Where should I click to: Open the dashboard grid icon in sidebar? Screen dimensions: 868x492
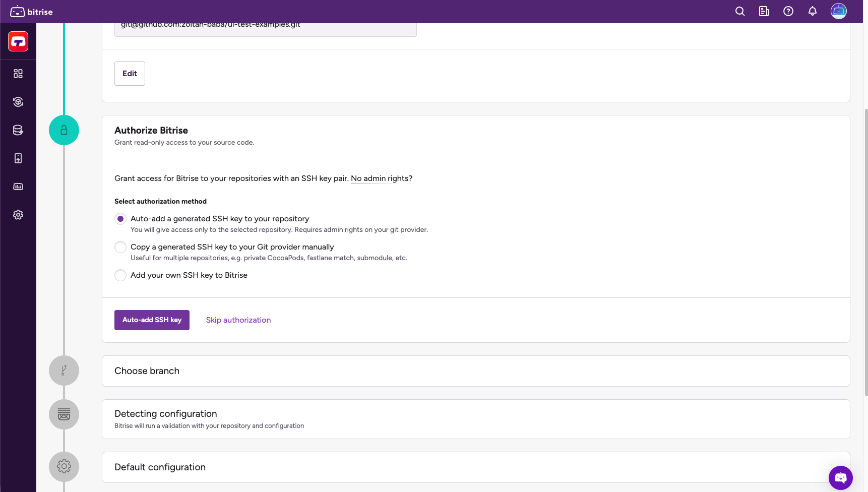(18, 74)
